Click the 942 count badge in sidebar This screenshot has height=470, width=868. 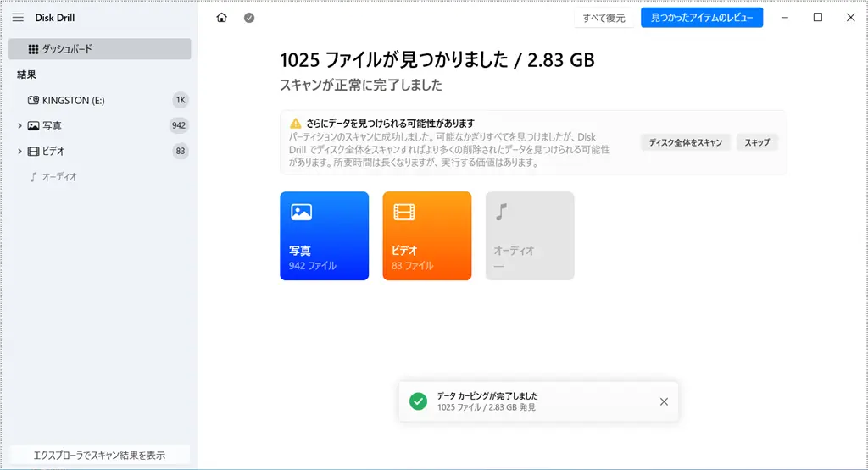tap(179, 125)
